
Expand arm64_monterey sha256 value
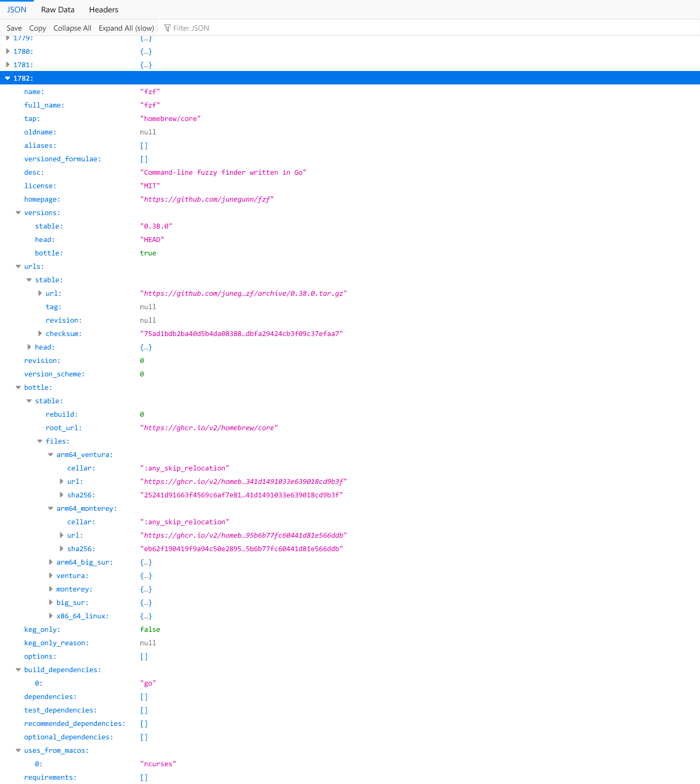61,548
